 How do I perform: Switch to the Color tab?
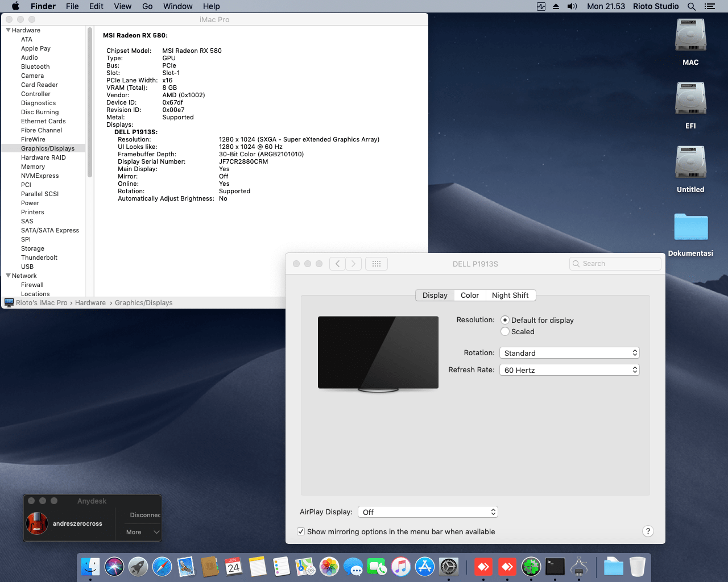[470, 296]
